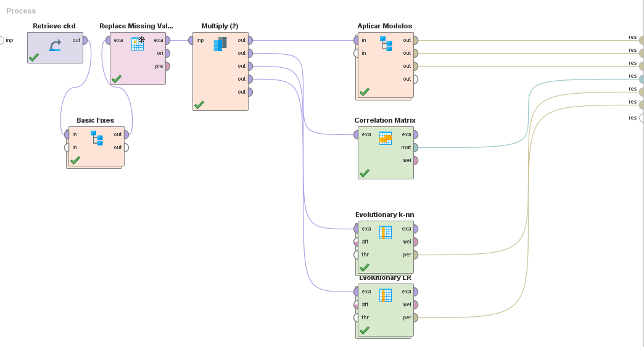Select the Basic Fixes operator title label

click(x=96, y=120)
